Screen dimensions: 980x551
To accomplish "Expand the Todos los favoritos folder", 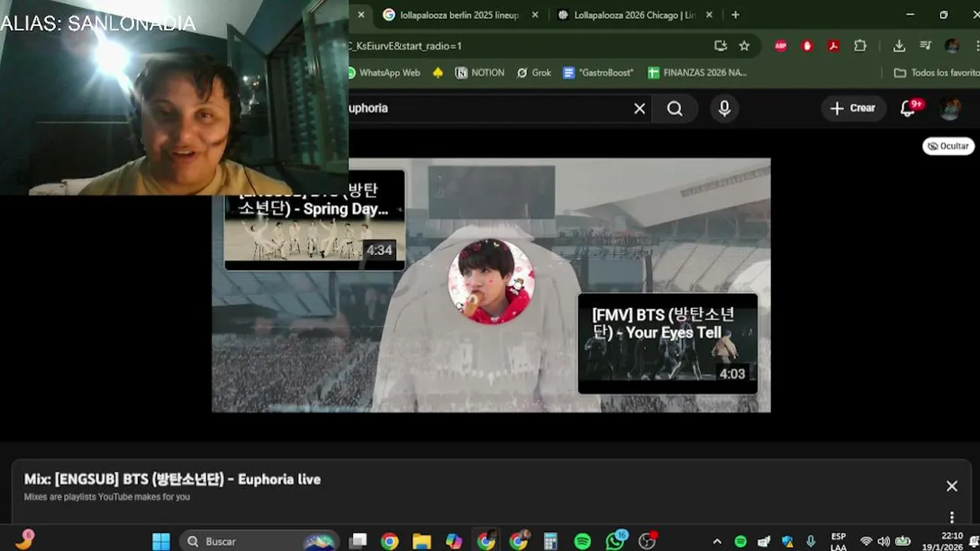I will coord(936,73).
